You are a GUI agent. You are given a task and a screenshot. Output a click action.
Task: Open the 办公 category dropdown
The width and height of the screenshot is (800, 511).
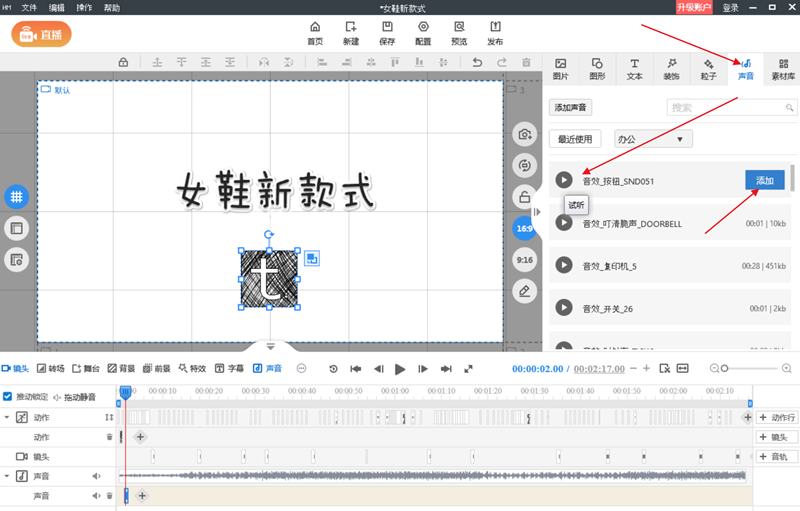[653, 139]
